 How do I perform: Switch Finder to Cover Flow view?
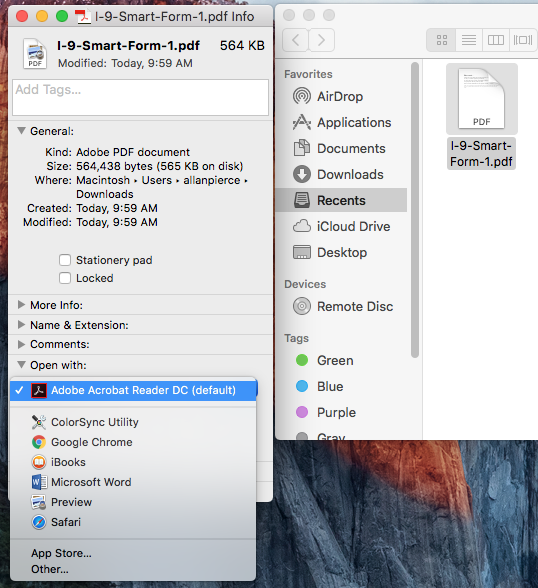(523, 40)
